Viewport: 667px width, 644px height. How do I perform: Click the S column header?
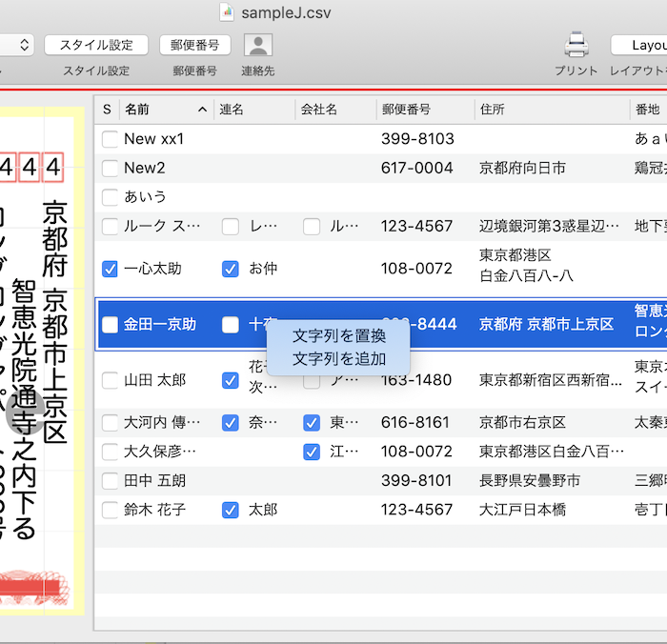point(107,110)
